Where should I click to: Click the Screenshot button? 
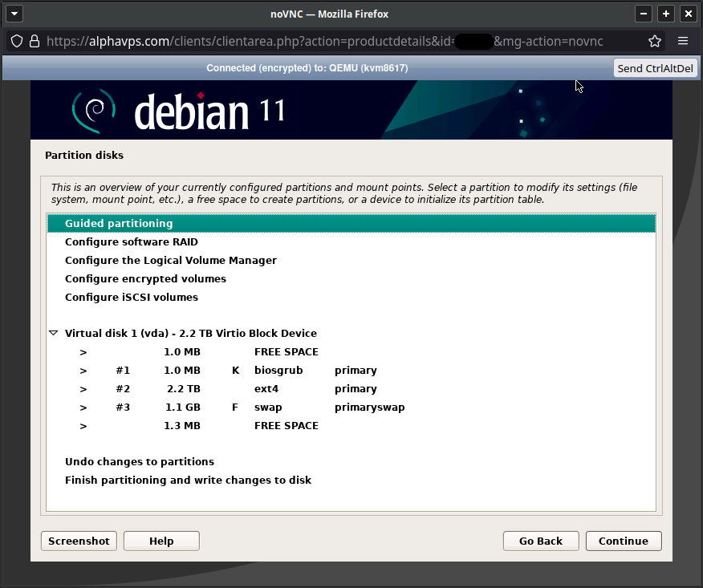tap(79, 541)
